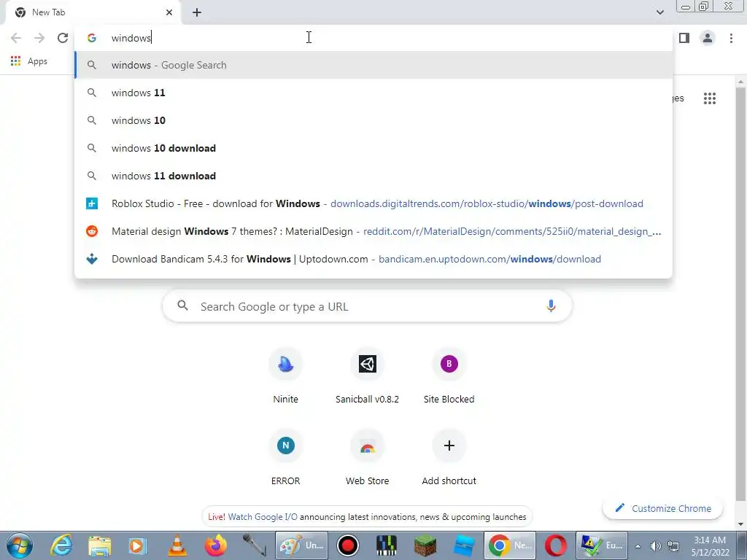747x560 pixels.
Task: Open the Site Blocked shortcut
Action: click(x=449, y=376)
